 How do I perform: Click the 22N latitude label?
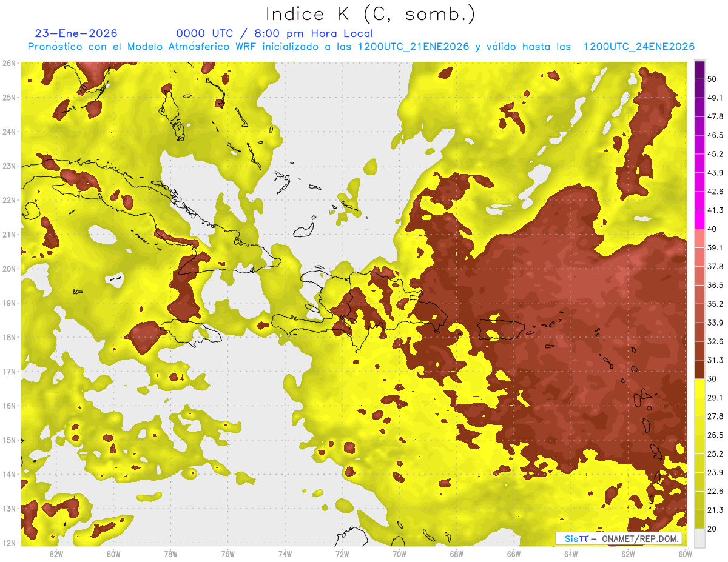click(x=9, y=200)
